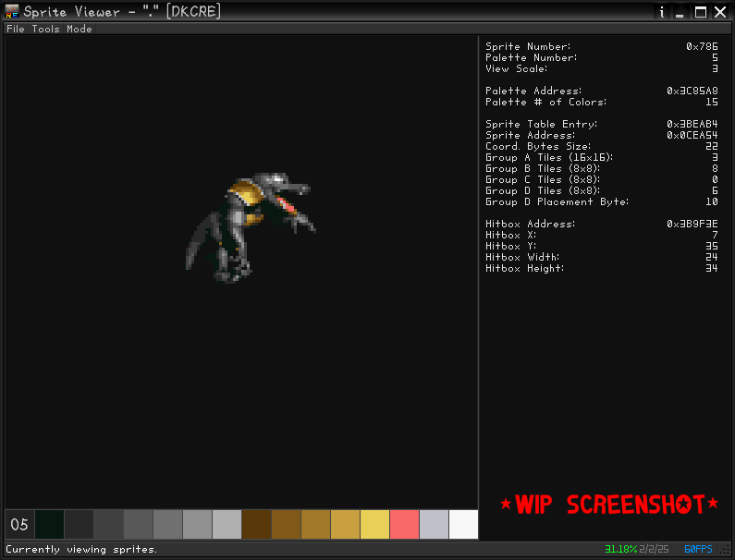Click the Sprite Number value 0x786
Image resolution: width=735 pixels, height=560 pixels.
(x=702, y=46)
